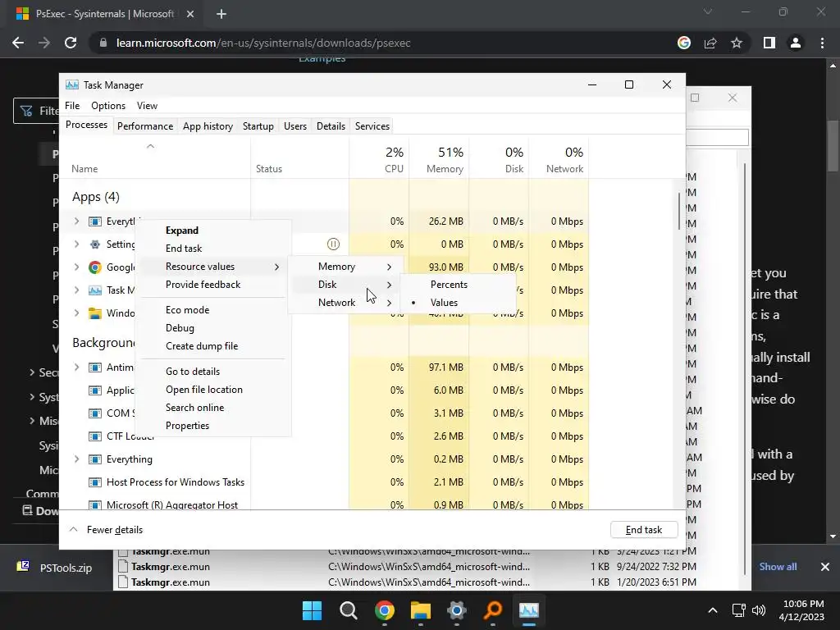Open taskbar Search magnifier
This screenshot has width=840, height=630.
348,610
